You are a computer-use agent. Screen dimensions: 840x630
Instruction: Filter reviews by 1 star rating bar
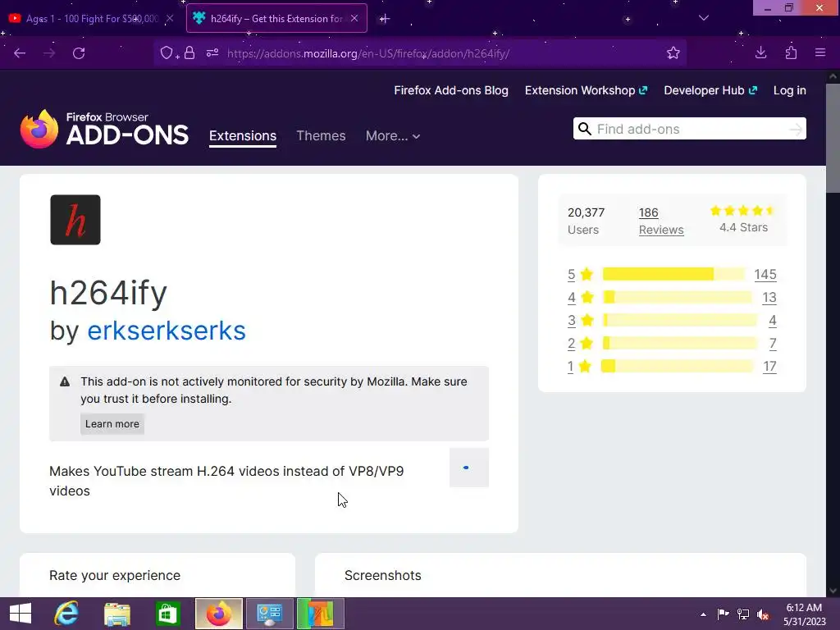coord(677,367)
